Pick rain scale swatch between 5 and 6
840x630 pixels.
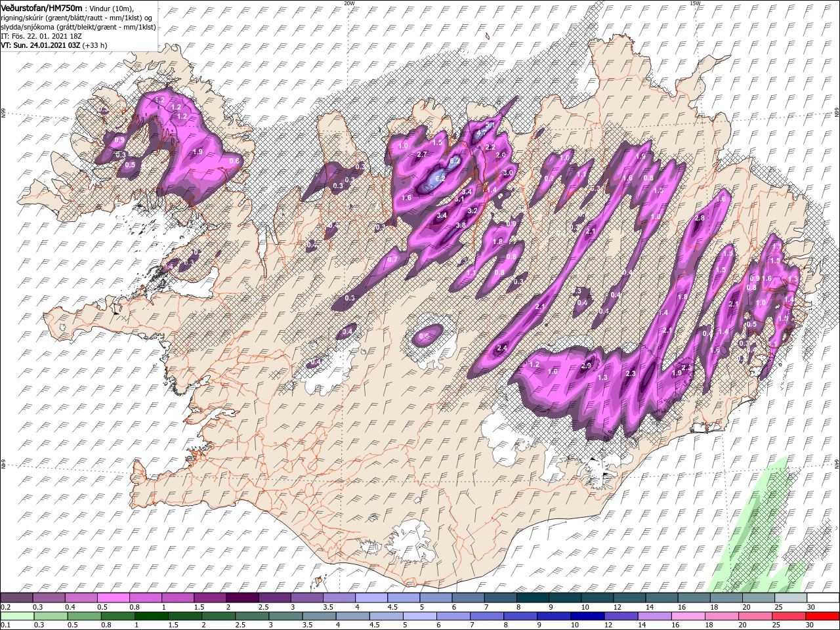[421, 616]
